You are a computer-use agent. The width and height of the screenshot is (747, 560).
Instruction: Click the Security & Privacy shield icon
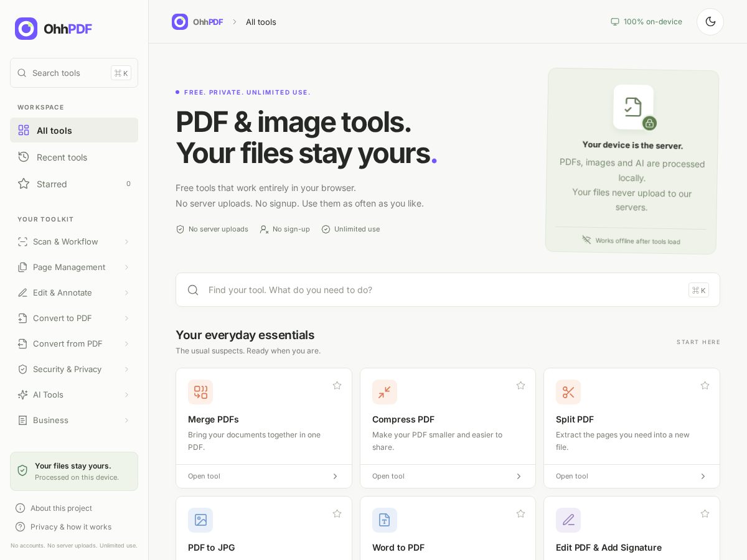pos(22,369)
